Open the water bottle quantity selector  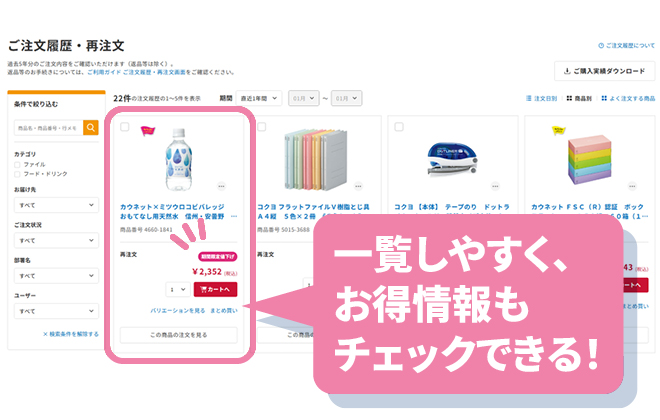(178, 290)
